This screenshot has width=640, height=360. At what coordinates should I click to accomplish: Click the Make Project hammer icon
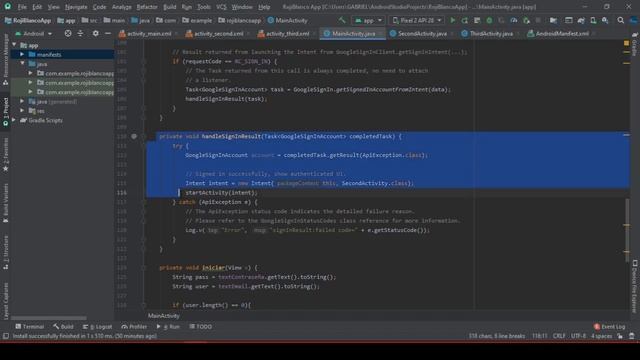342,20
